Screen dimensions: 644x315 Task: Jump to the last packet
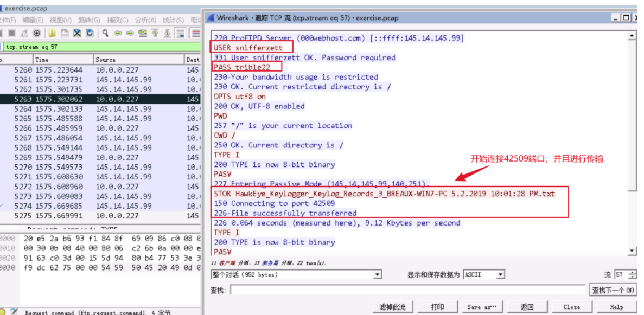click(167, 33)
